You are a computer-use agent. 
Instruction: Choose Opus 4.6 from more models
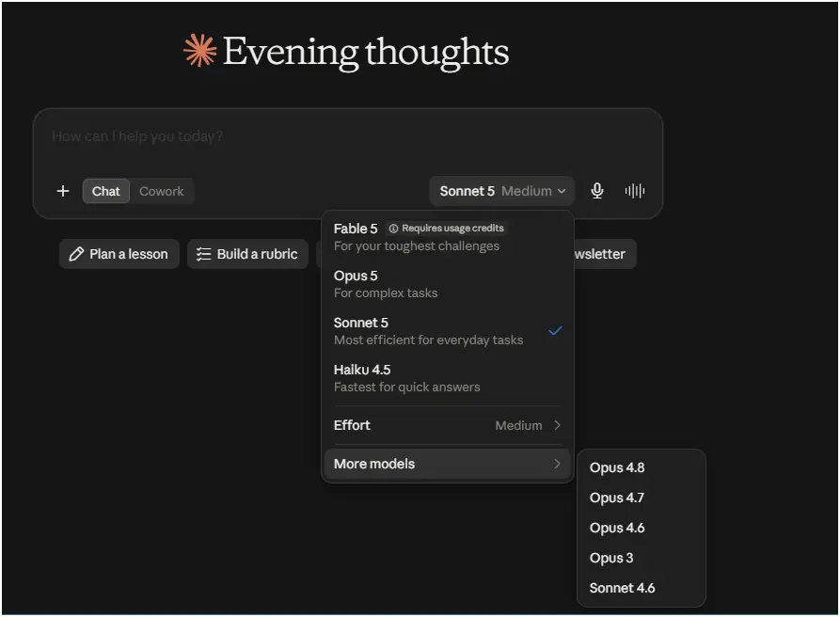click(642, 528)
